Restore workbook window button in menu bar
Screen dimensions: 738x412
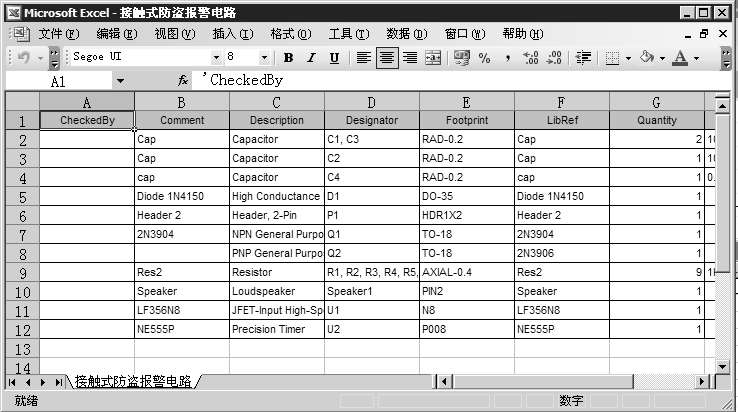pos(704,33)
